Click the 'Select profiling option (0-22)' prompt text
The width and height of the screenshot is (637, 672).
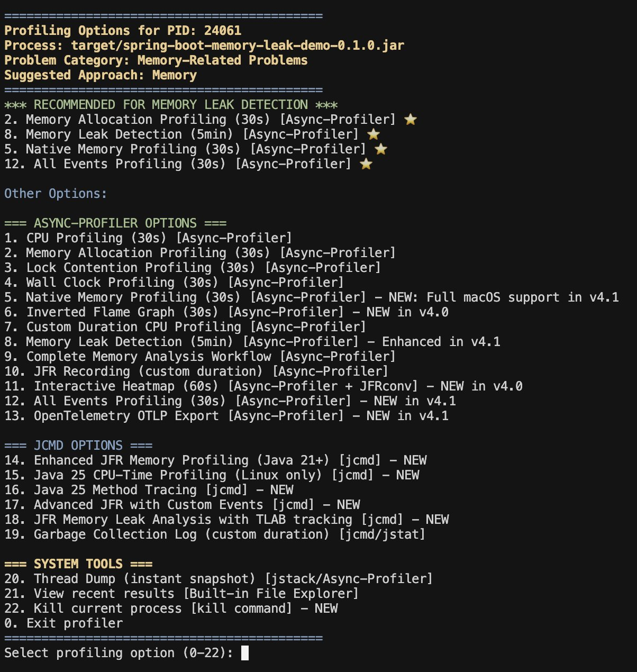(x=119, y=653)
